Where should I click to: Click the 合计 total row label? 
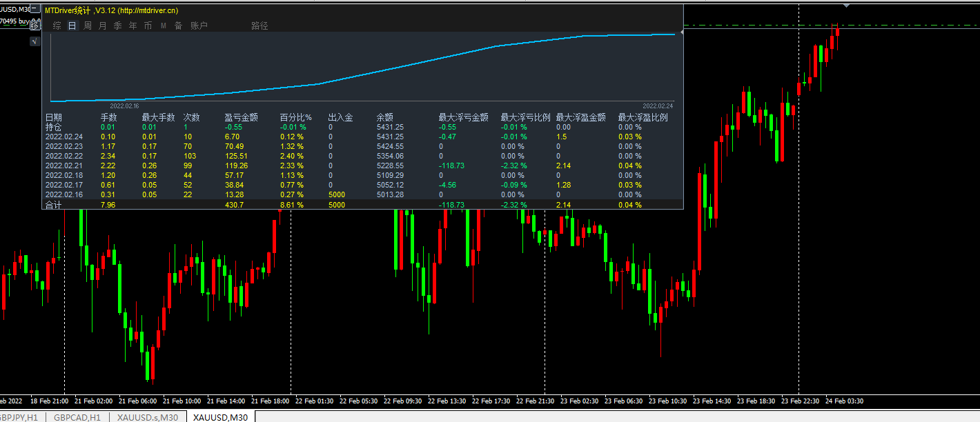click(x=54, y=205)
